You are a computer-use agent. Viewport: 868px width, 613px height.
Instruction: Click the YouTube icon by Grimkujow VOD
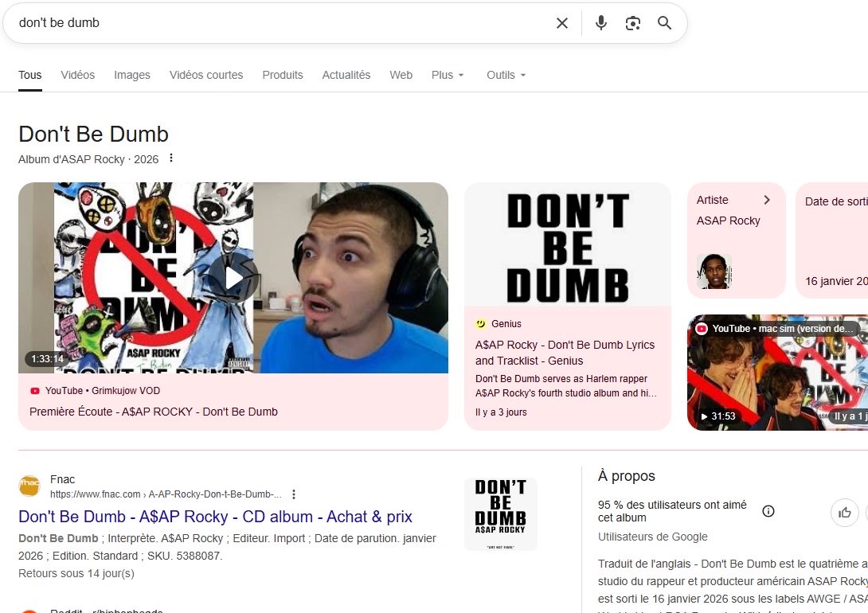[35, 391]
